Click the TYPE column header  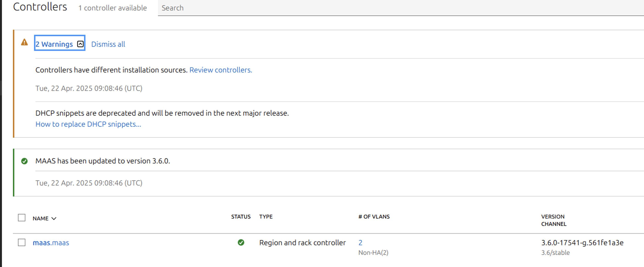(266, 216)
